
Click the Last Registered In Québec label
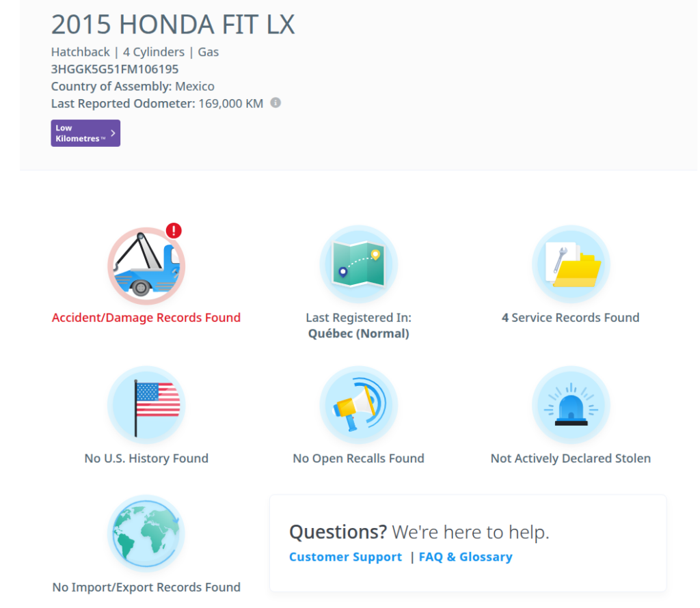coord(358,326)
